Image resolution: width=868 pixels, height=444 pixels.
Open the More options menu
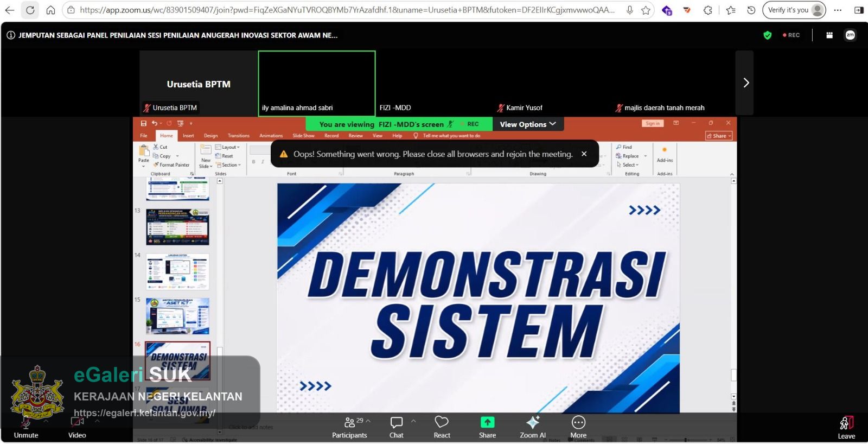pyautogui.click(x=578, y=427)
